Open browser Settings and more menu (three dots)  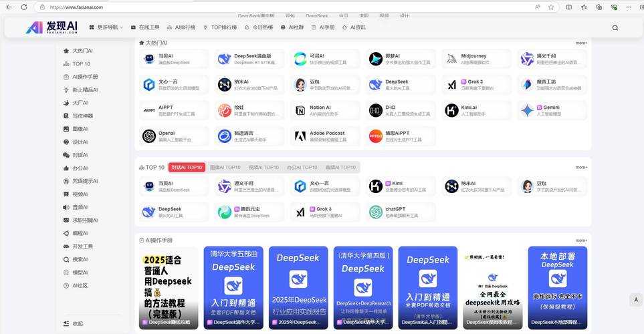click(629, 7)
